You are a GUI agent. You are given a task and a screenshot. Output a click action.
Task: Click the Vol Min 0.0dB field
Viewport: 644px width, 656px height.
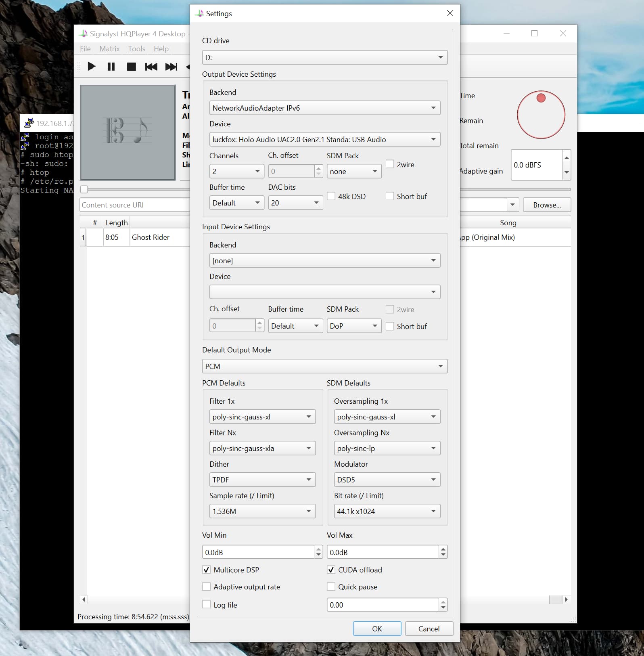pos(258,552)
